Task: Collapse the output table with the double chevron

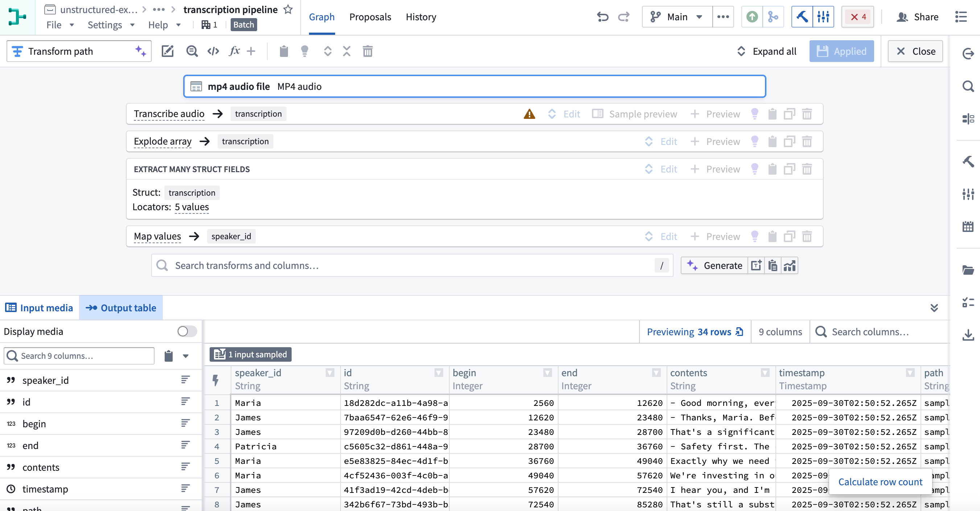Action: [935, 308]
